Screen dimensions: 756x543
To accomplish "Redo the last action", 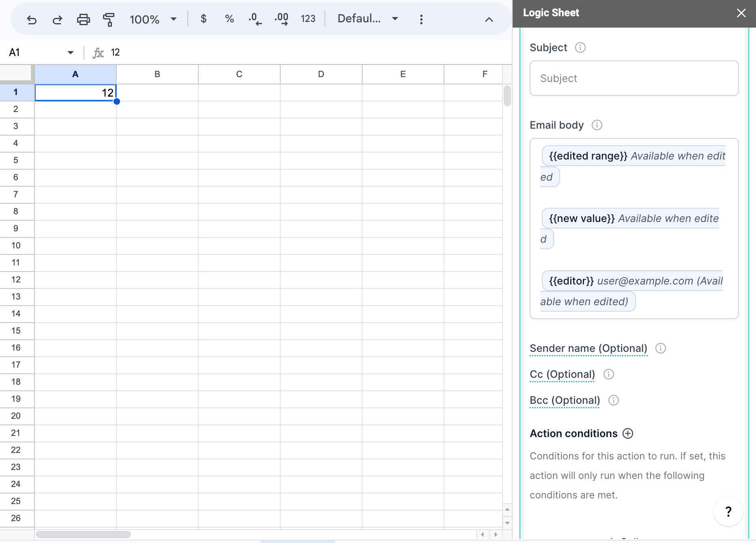I will (57, 19).
